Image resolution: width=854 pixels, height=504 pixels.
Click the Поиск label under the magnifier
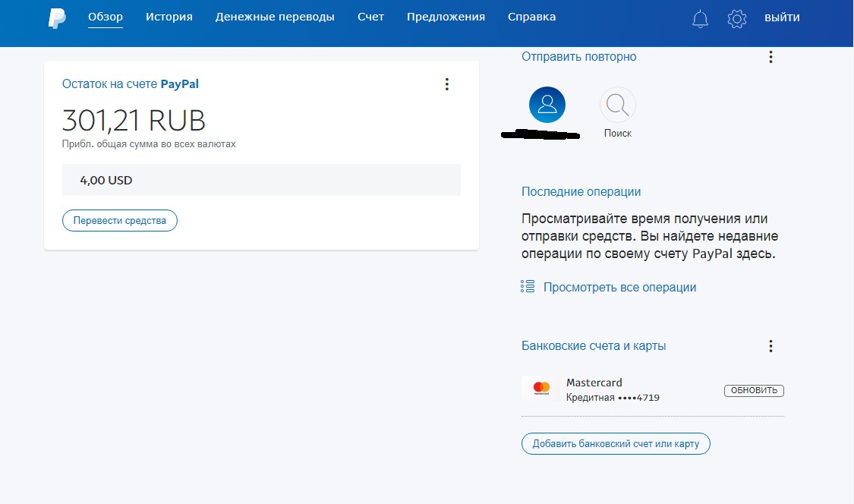pos(618,133)
